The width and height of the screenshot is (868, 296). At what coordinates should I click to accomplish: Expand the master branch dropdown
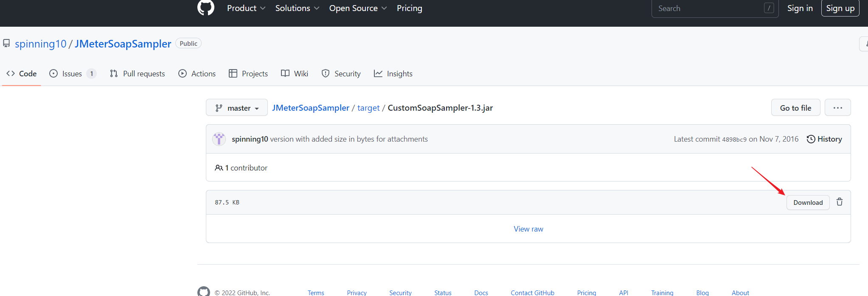point(237,108)
